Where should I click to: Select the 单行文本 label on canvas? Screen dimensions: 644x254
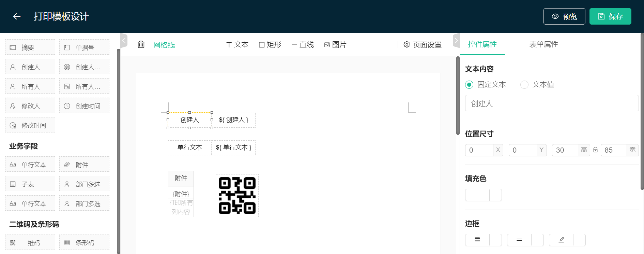tap(190, 147)
